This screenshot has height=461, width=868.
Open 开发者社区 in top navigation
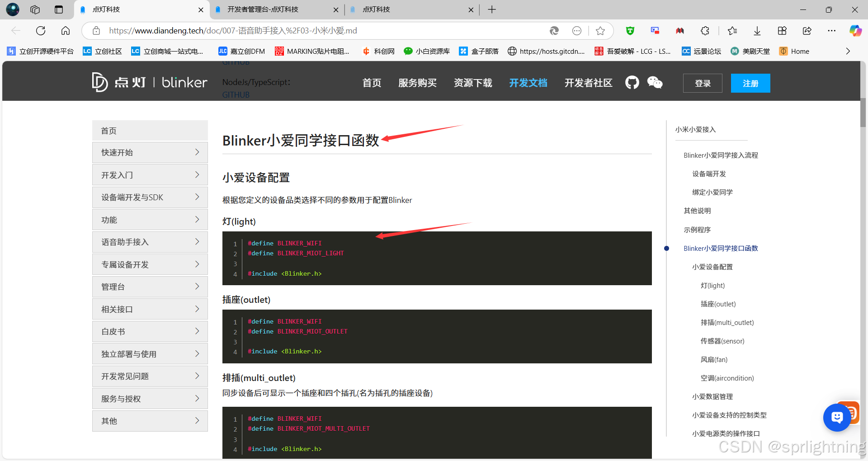coord(588,83)
